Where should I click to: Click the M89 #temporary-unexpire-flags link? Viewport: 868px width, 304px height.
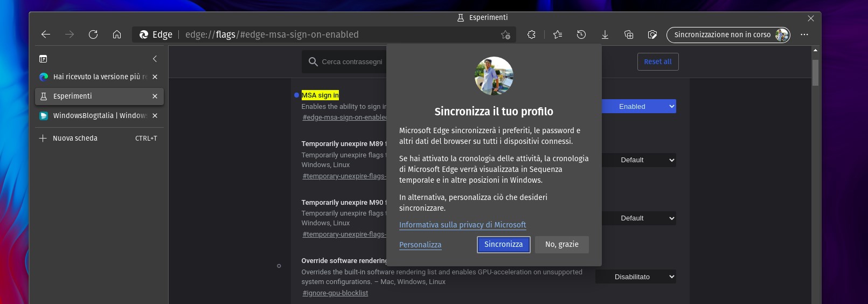point(344,176)
